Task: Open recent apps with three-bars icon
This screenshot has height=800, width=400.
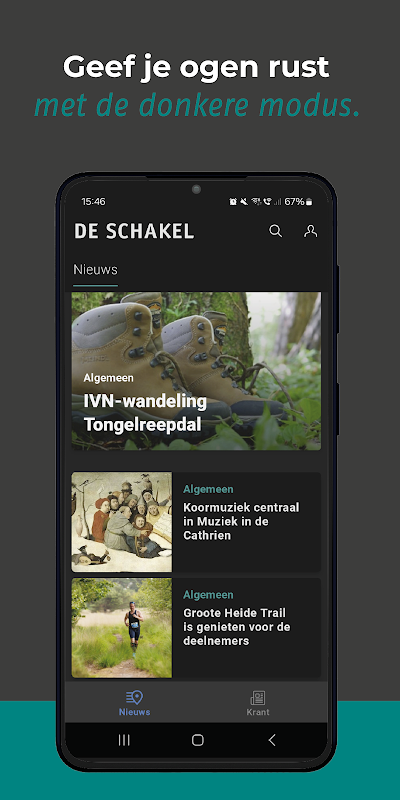Action: tap(124, 740)
